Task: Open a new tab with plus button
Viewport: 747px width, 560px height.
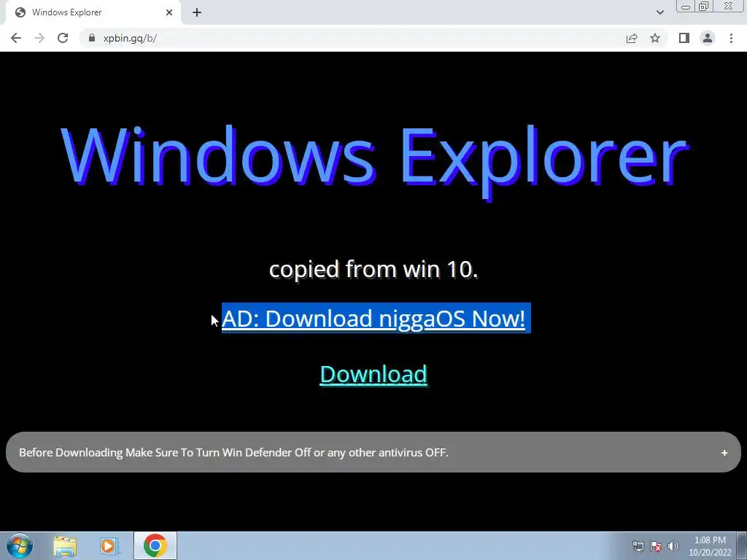Action: coord(197,12)
